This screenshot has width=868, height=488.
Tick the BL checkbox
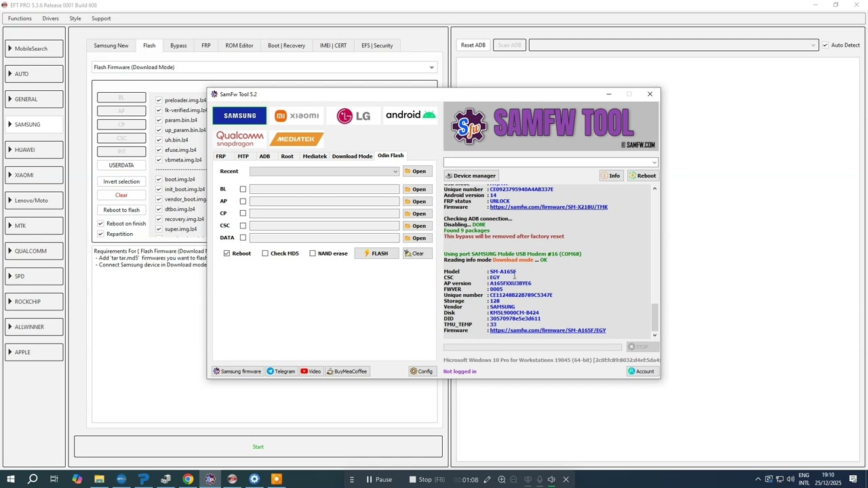click(x=243, y=189)
